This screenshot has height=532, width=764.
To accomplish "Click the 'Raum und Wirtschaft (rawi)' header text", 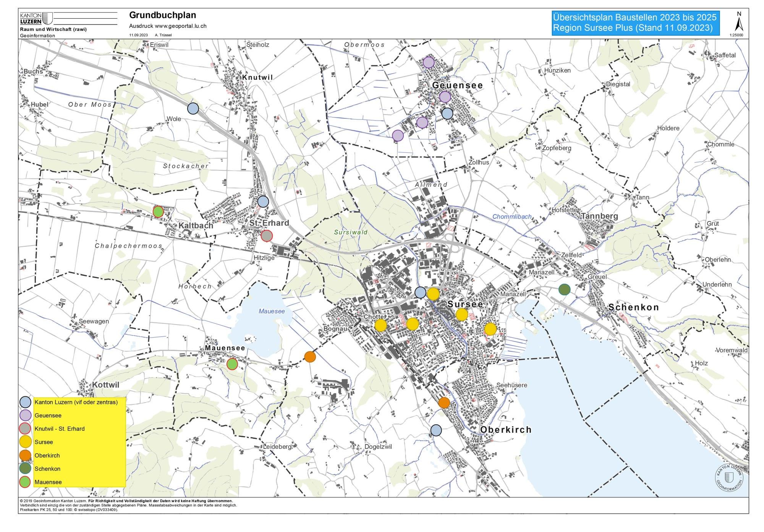I will tap(53, 29).
